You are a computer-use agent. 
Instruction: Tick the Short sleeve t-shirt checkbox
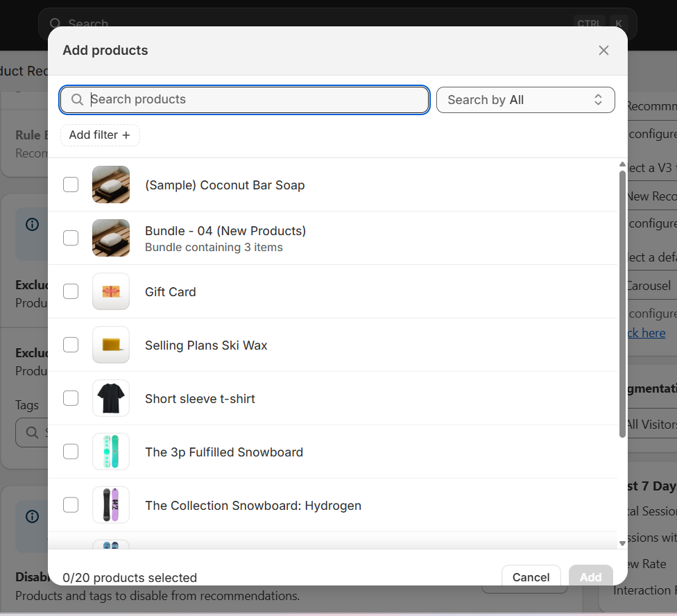70,398
